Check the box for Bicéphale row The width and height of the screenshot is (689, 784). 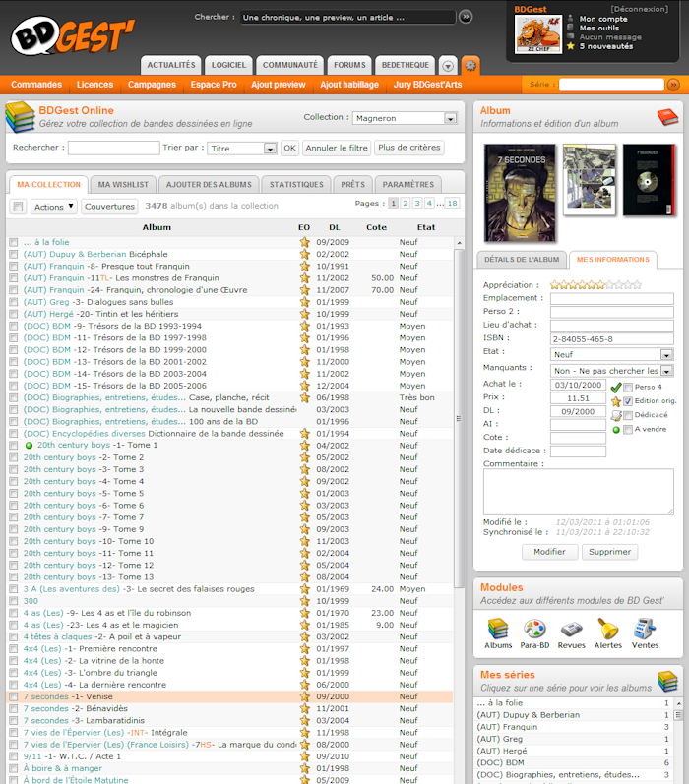tap(14, 254)
